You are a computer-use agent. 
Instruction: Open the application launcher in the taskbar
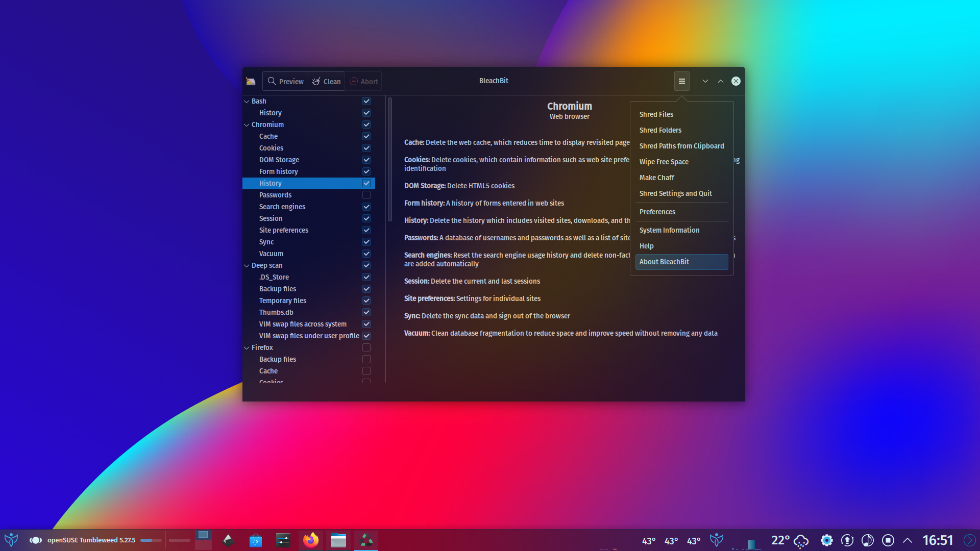tap(11, 540)
